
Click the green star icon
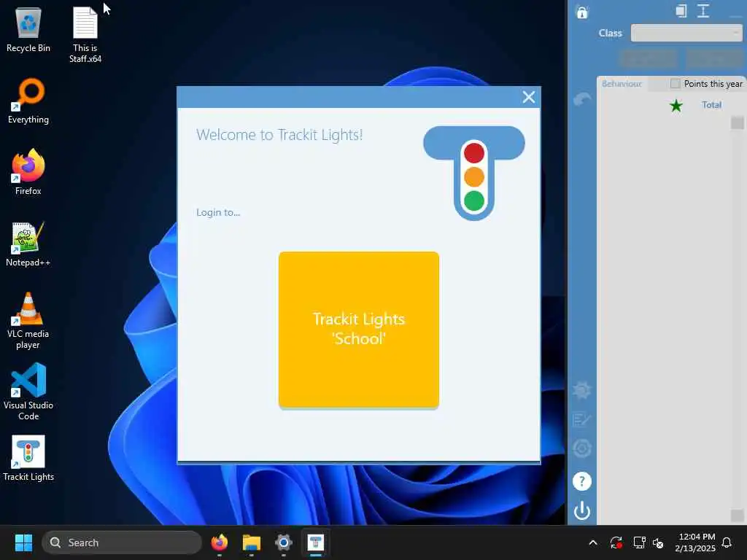tap(676, 105)
